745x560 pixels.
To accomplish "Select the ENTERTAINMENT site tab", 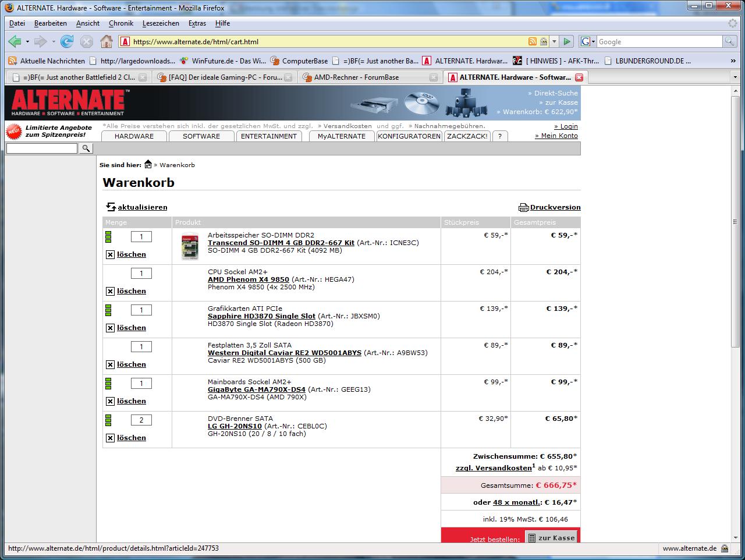I will 269,136.
